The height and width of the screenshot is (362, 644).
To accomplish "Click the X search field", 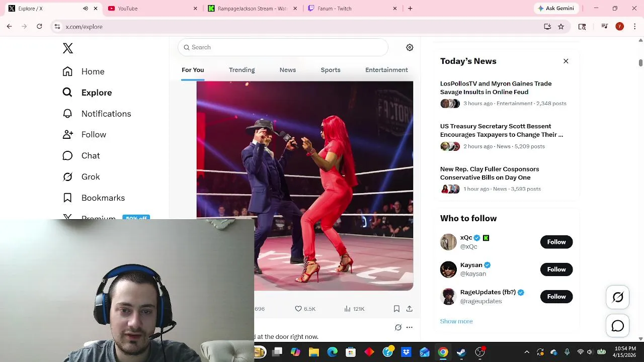I will pos(283,47).
